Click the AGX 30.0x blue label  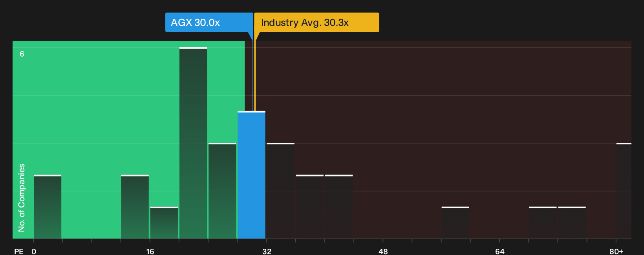209,22
